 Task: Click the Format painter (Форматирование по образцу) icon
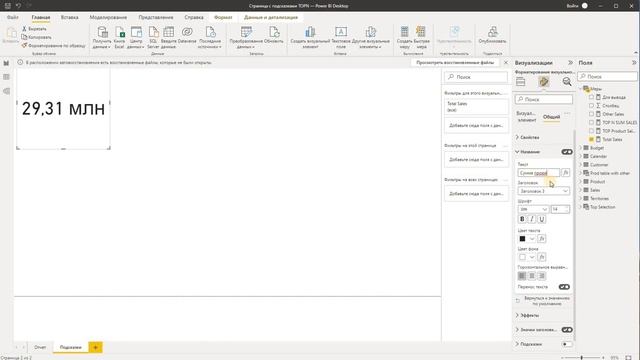point(24,46)
